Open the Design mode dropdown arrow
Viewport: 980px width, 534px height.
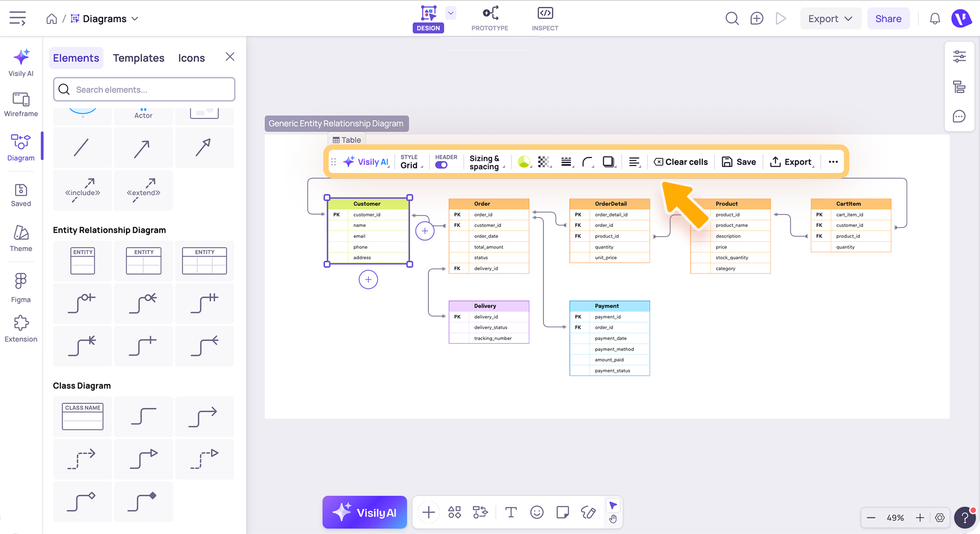[451, 13]
